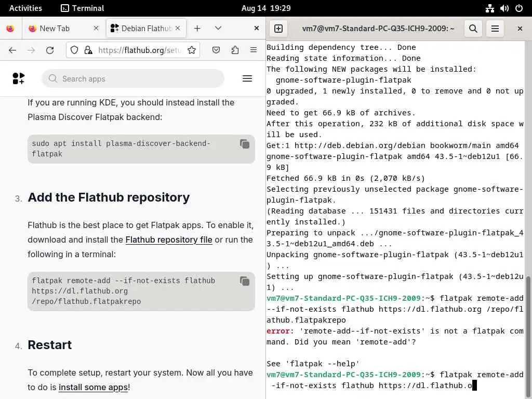Close the Firefox browser window
532x399 pixels.
[257, 28]
